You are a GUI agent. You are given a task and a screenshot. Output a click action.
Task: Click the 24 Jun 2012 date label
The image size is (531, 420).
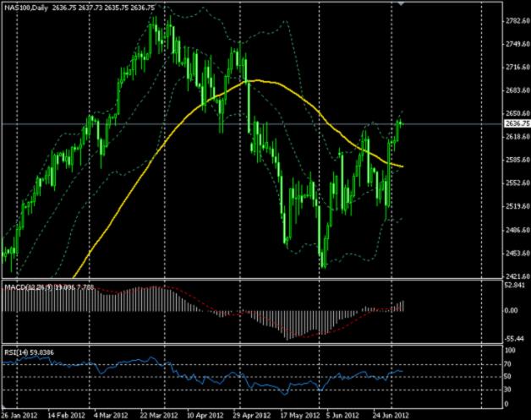click(x=391, y=415)
